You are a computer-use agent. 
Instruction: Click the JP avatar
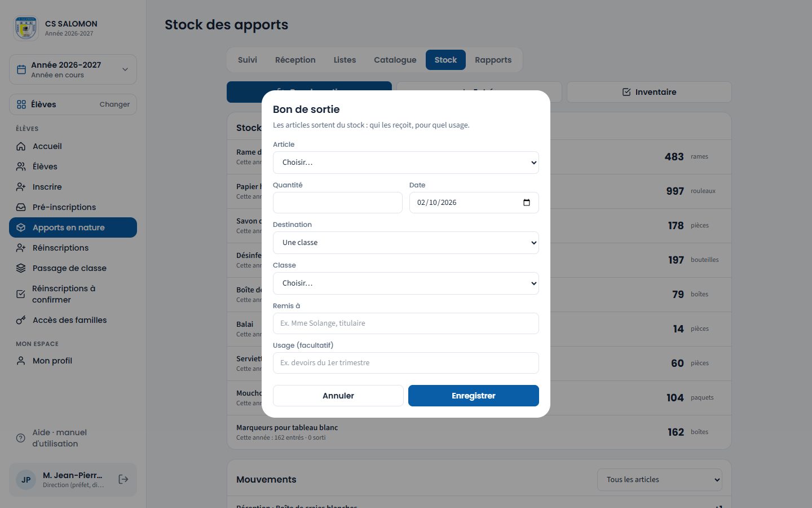point(26,480)
